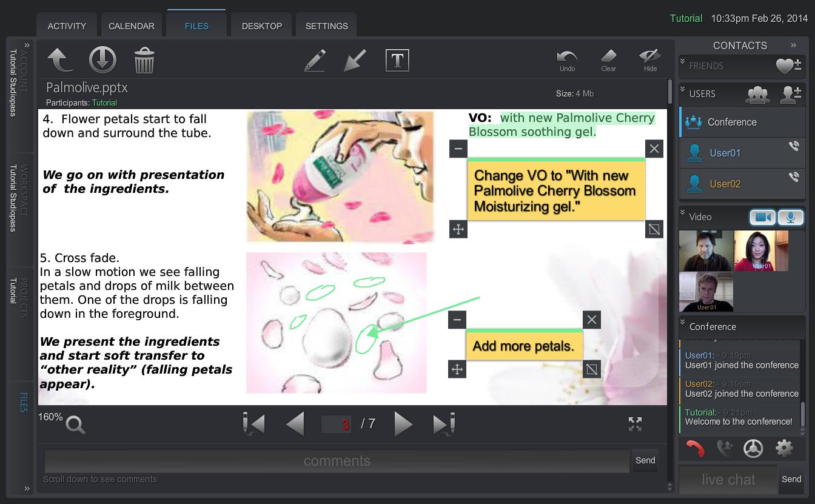Click the comments input field

[337, 462]
